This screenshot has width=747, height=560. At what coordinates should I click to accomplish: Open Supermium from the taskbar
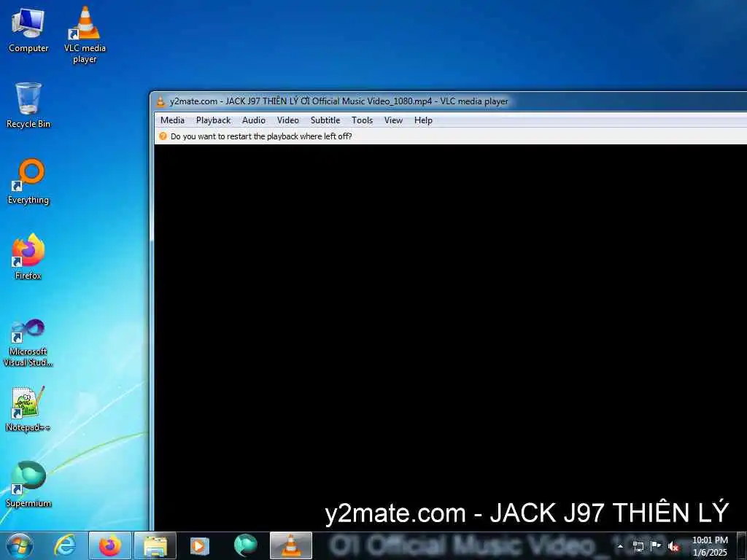245,545
